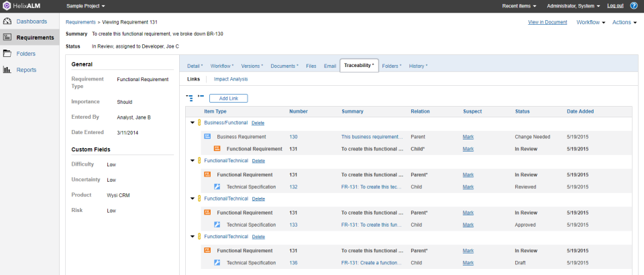This screenshot has width=644, height=275.
Task: Click the help question mark icon
Action: [634, 5]
